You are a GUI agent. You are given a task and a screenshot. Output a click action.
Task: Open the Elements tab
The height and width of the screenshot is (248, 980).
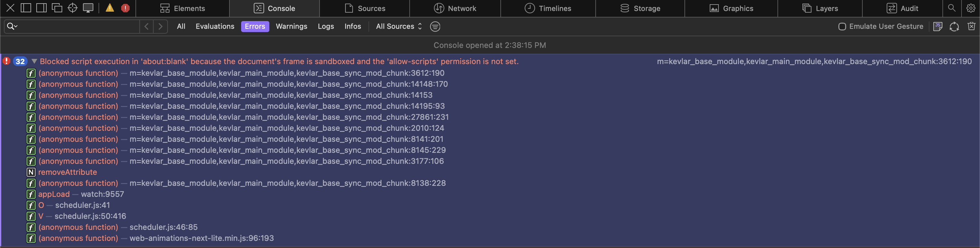[182, 8]
